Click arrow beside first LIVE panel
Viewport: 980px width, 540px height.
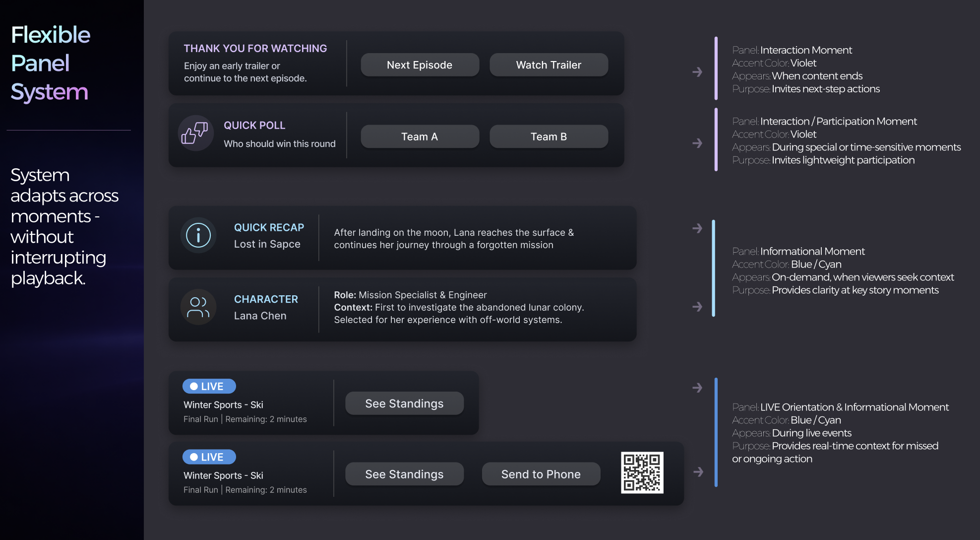click(697, 388)
